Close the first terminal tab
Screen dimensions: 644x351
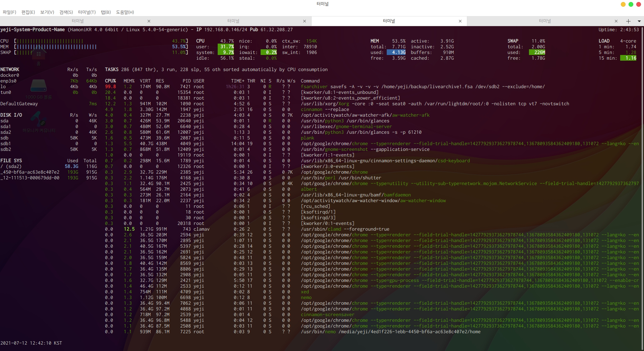tap(149, 21)
